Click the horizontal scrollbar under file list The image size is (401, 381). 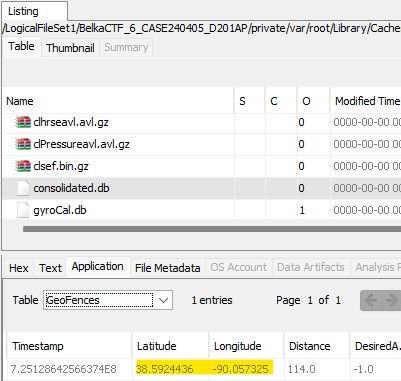[212, 229]
